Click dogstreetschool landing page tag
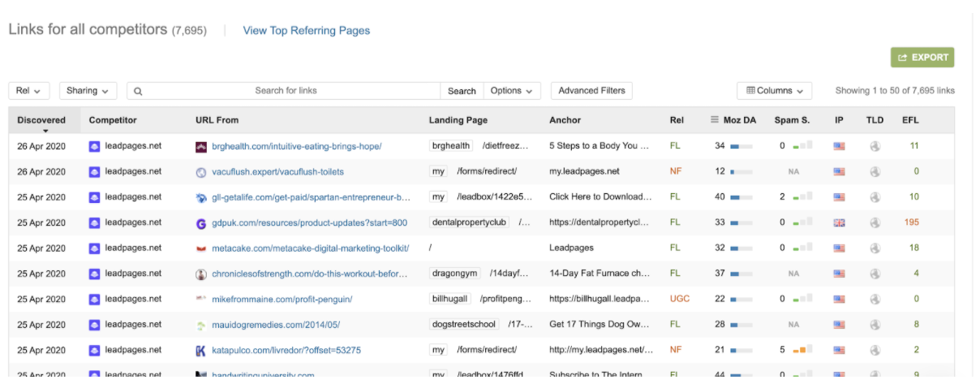This screenshot has height=384, width=980. (464, 325)
